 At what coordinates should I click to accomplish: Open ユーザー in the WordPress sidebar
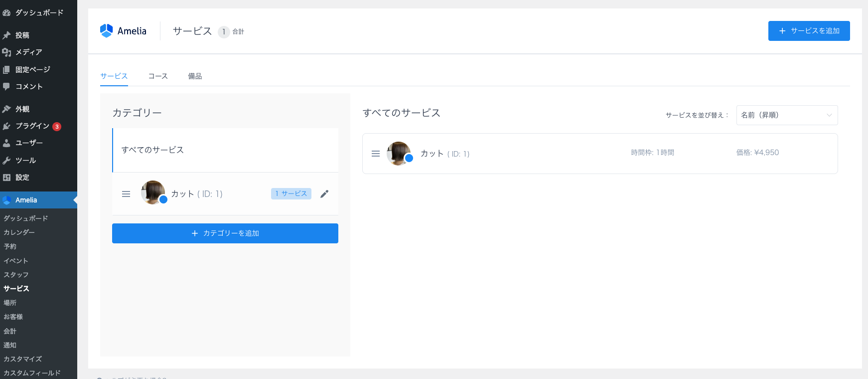pyautogui.click(x=29, y=143)
